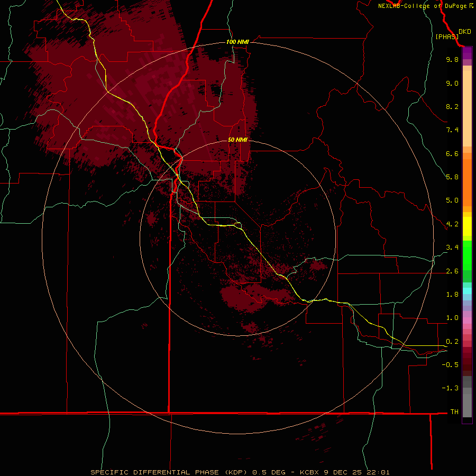Click the 2.6 legend value
This screenshot has height=476, width=476.
(x=452, y=271)
